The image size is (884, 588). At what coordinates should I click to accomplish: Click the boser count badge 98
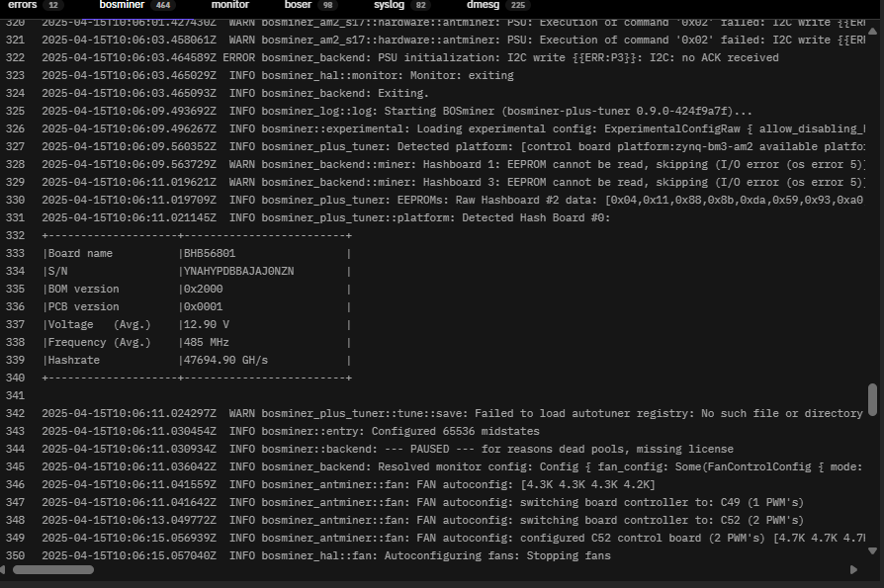pyautogui.click(x=327, y=5)
